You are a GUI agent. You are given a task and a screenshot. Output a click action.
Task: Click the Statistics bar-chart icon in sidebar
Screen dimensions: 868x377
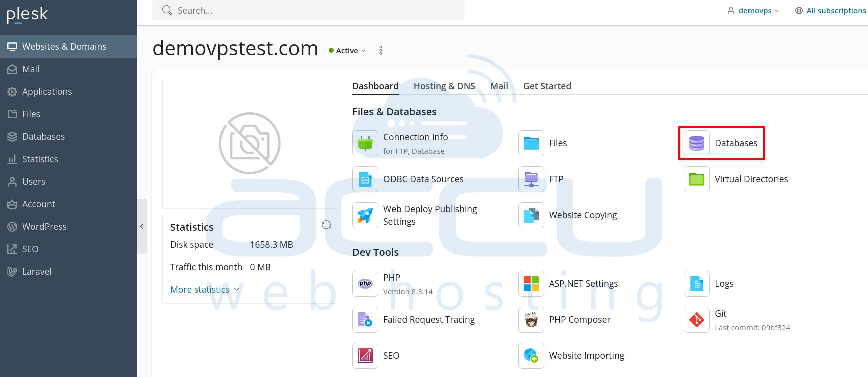[x=12, y=159]
